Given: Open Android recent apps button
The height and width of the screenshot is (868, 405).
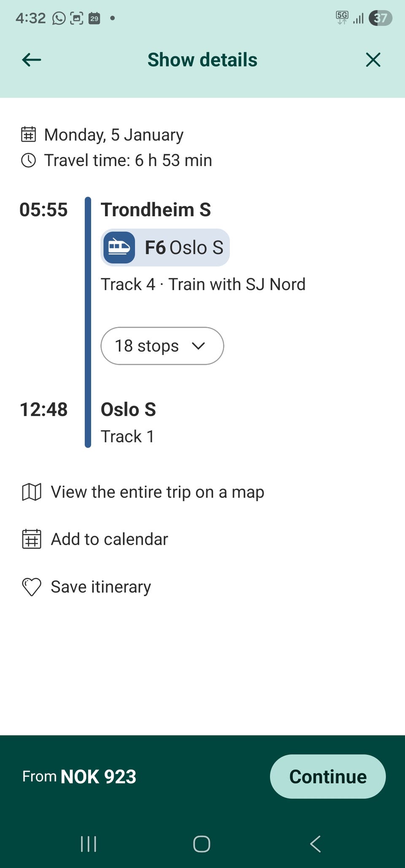Looking at the screenshot, I should pyautogui.click(x=89, y=844).
